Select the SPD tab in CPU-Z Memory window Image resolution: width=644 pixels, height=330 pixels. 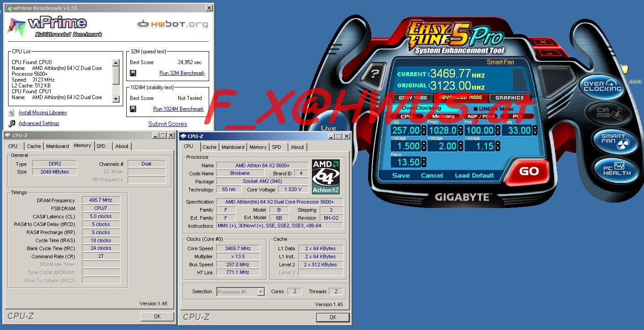pyautogui.click(x=101, y=146)
